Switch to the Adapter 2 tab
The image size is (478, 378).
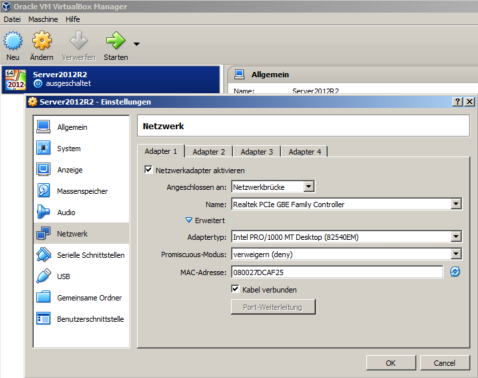click(209, 152)
